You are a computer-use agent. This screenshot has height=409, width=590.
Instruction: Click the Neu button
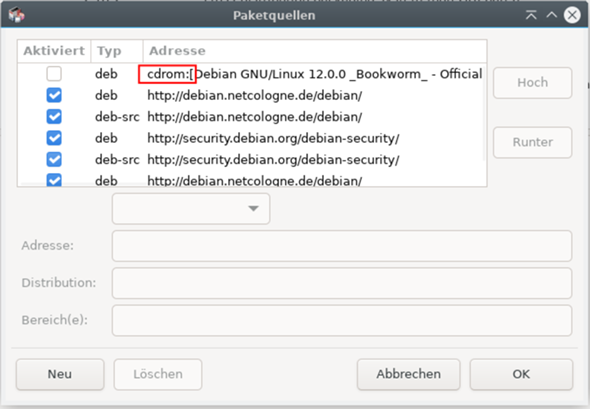(60, 374)
